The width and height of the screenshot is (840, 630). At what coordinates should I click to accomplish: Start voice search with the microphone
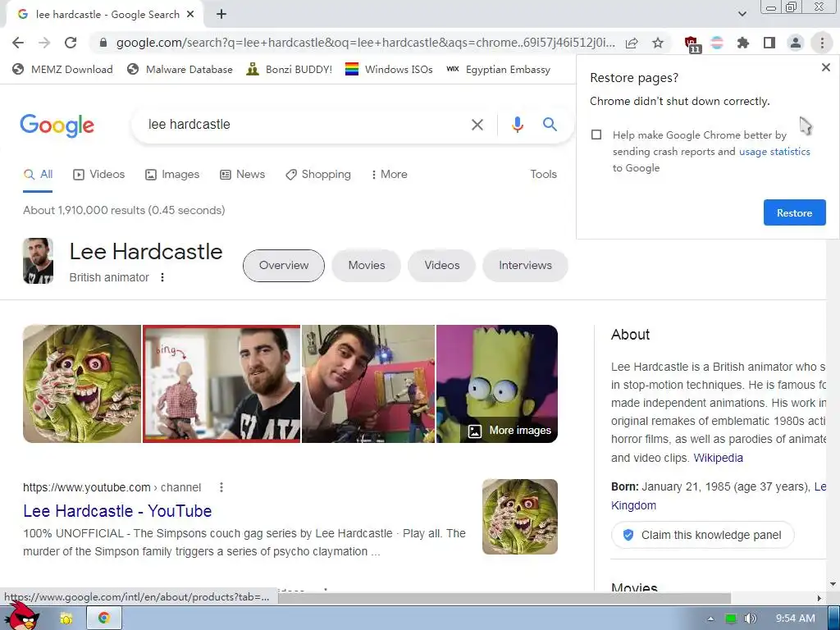pos(517,125)
